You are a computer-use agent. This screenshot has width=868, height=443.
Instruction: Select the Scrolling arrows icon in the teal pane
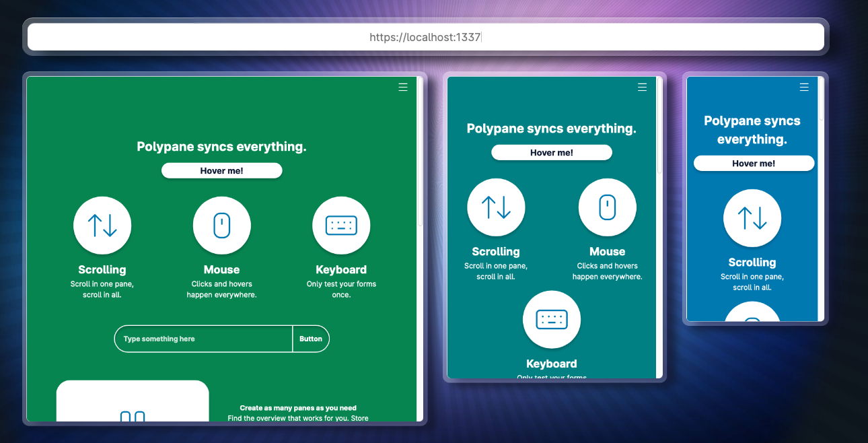[x=496, y=207]
